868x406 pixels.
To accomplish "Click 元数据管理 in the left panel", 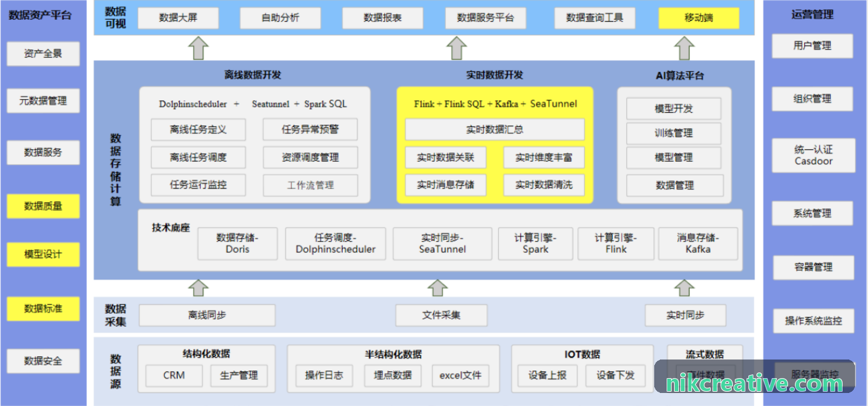I will point(43,100).
